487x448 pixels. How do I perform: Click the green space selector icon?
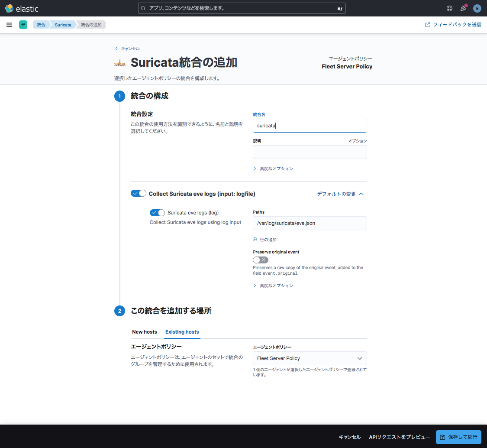tap(23, 25)
